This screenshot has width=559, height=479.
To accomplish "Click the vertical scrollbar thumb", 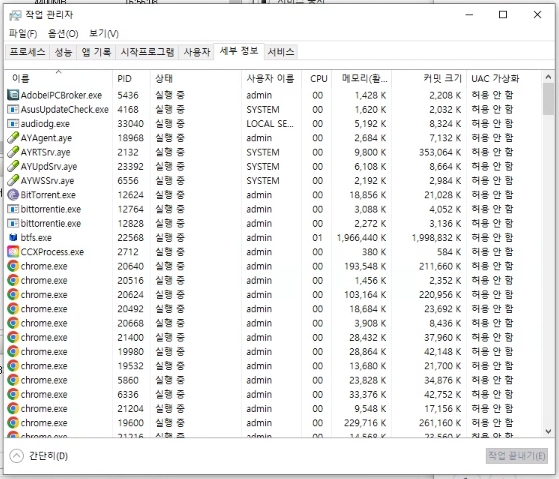I will [548, 99].
